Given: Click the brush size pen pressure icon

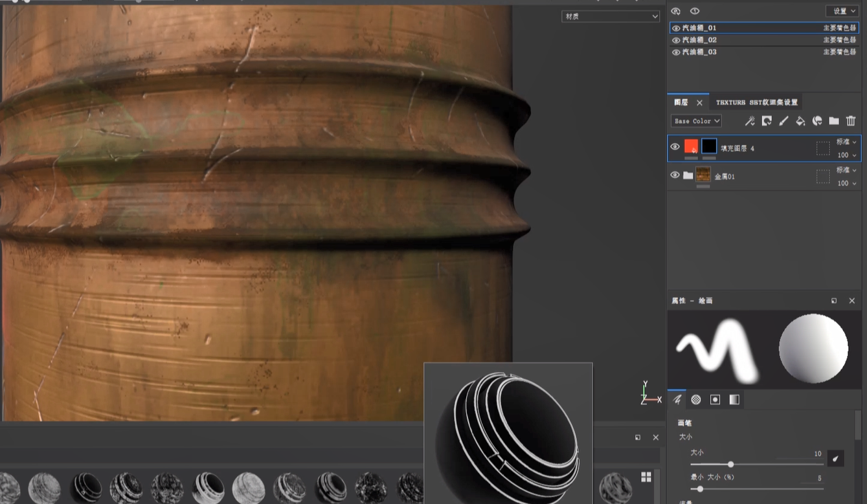Looking at the screenshot, I should tap(835, 459).
